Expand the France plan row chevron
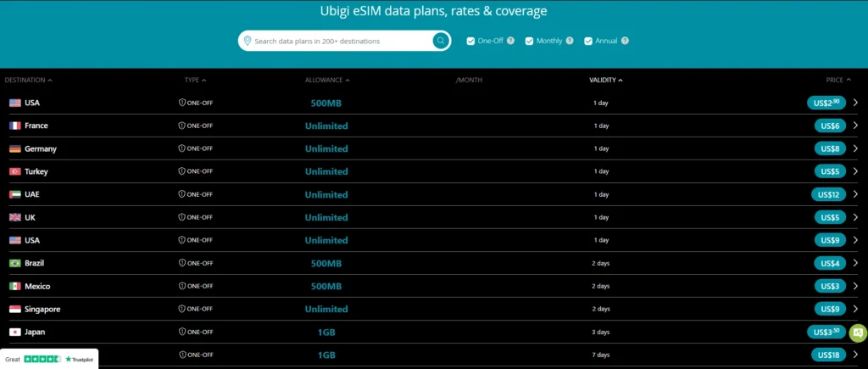This screenshot has width=868, height=369. [x=855, y=126]
